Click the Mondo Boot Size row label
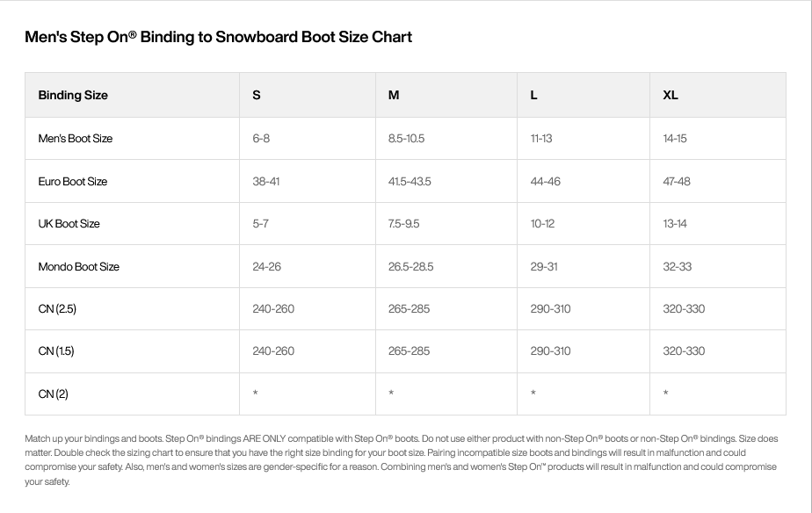 point(79,266)
